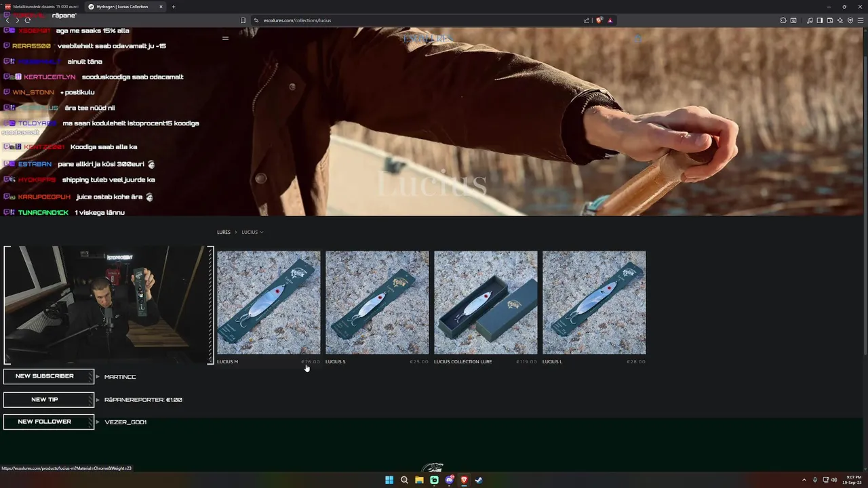Image resolution: width=868 pixels, height=488 pixels.
Task: Open Brave Rewards triangle icon
Action: (x=610, y=20)
